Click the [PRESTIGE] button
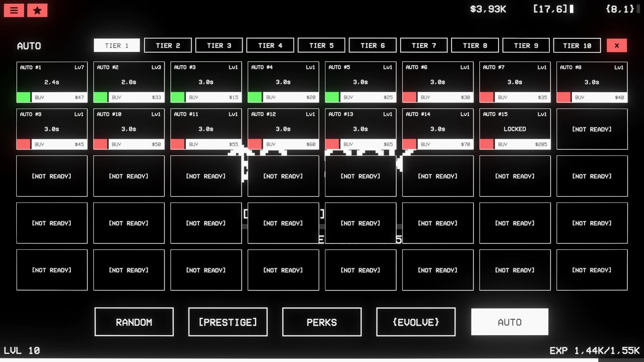Viewport: 644px width, 362px height. [228, 322]
